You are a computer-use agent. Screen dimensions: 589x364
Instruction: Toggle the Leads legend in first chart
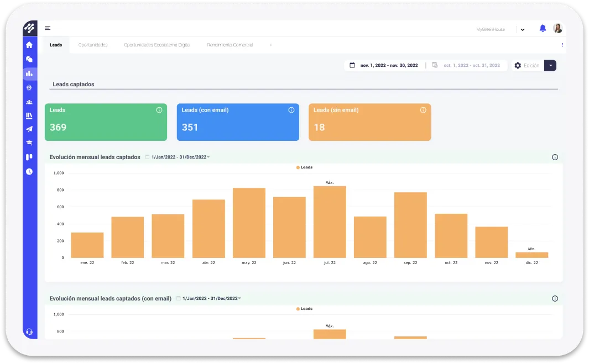coord(304,167)
